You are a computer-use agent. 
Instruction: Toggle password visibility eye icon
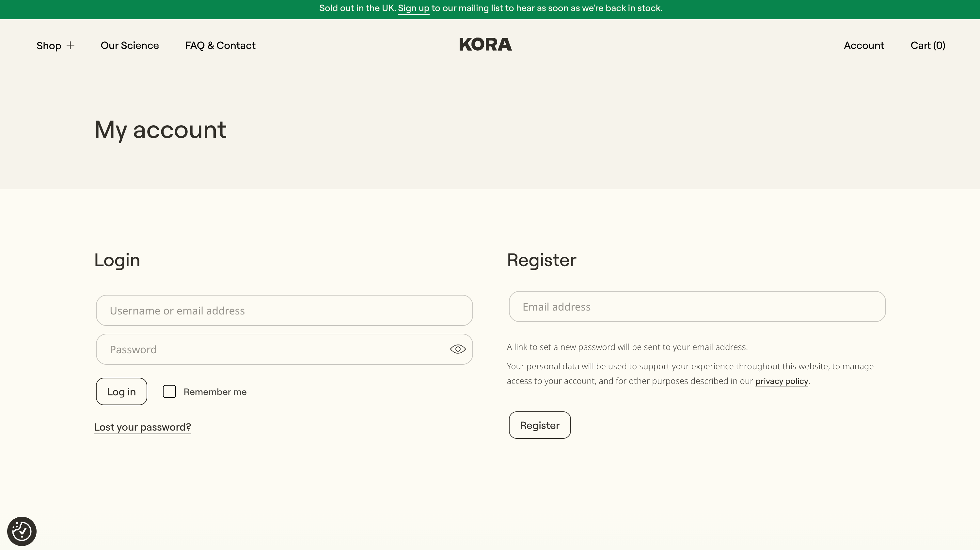pos(458,349)
